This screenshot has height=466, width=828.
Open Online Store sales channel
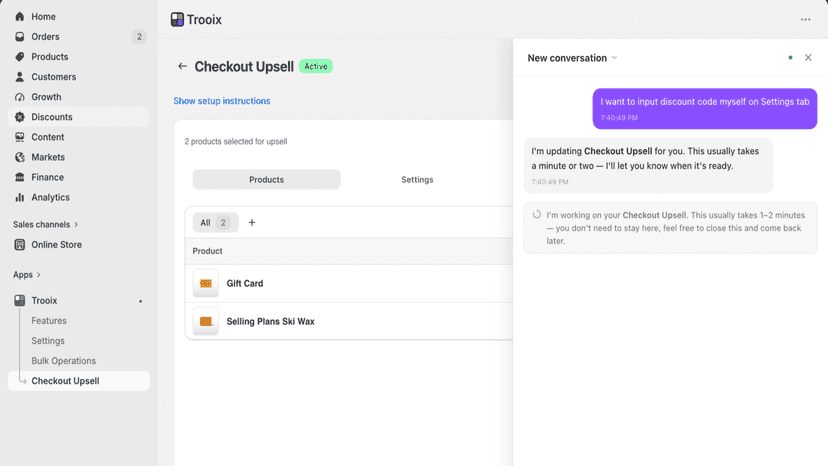pyautogui.click(x=79, y=245)
